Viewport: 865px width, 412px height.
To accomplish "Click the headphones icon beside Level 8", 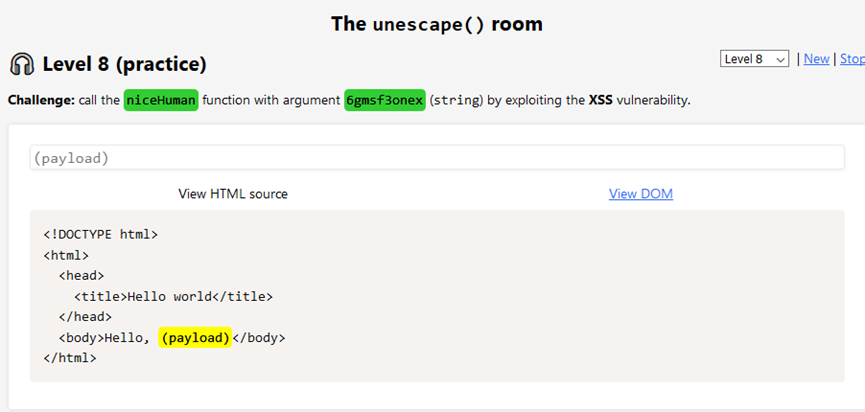I will 22,65.
